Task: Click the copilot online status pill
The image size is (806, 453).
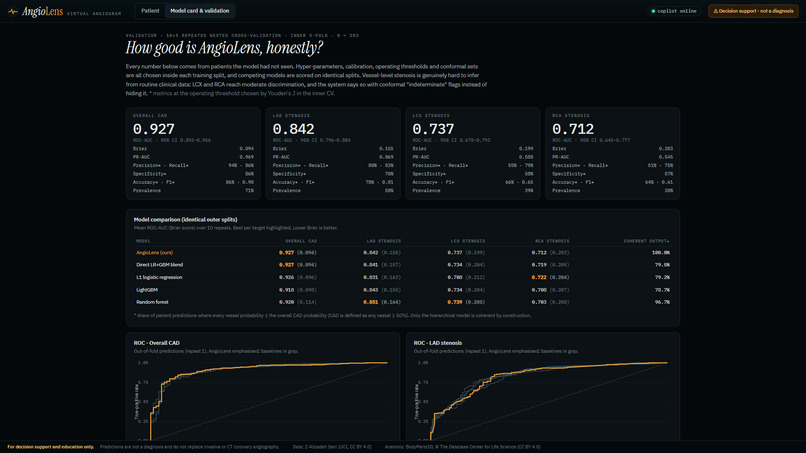Action: tap(673, 11)
